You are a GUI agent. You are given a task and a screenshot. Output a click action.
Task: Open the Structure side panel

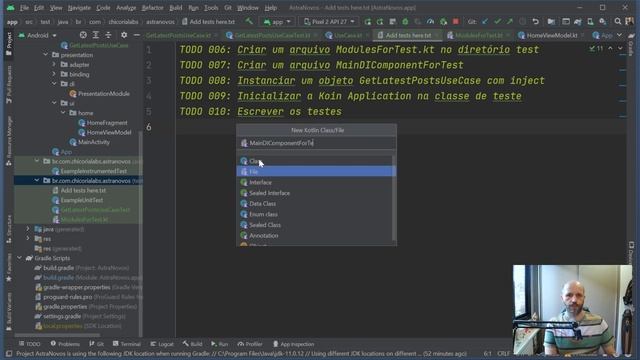[x=9, y=229]
